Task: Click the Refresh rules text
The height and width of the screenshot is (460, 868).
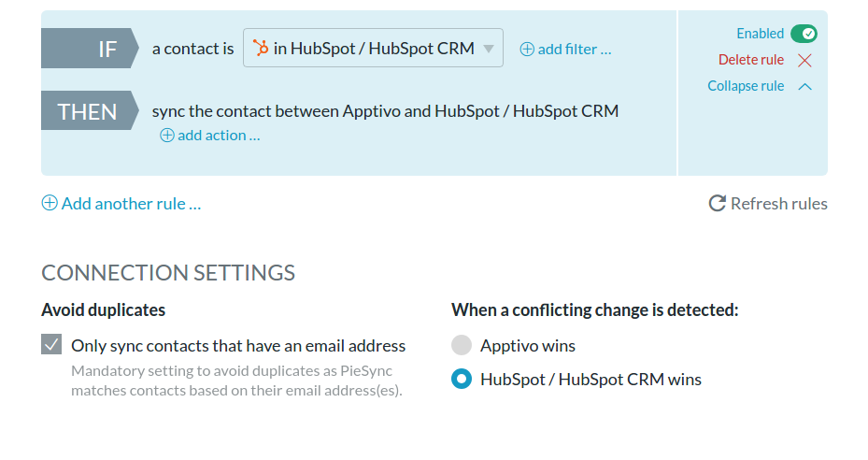Action: point(779,204)
